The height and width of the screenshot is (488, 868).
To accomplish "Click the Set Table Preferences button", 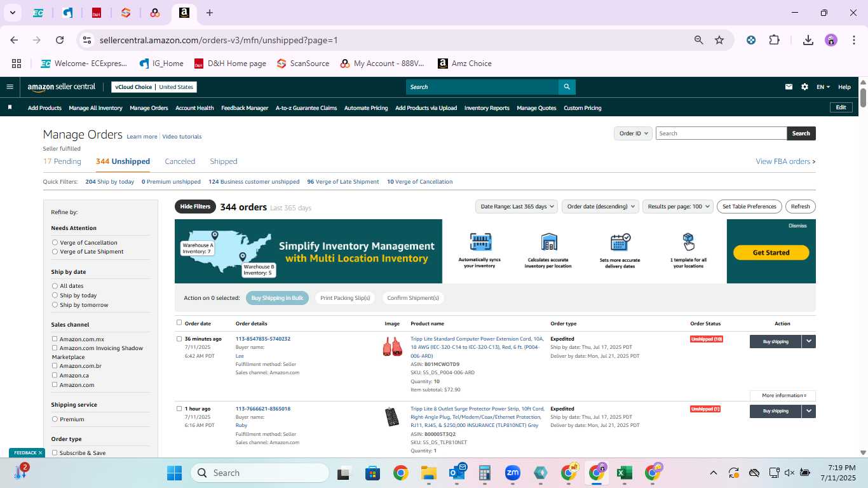I will 750,207.
